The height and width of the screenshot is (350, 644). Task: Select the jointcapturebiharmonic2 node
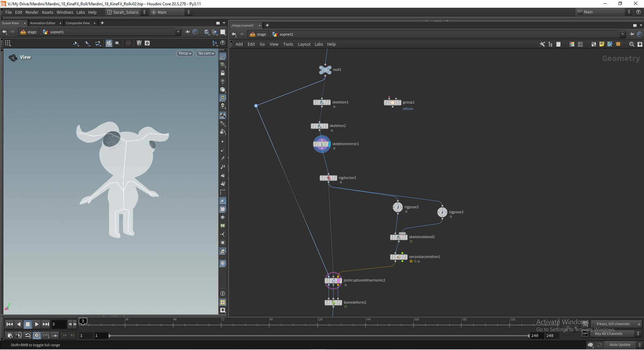pyautogui.click(x=333, y=280)
